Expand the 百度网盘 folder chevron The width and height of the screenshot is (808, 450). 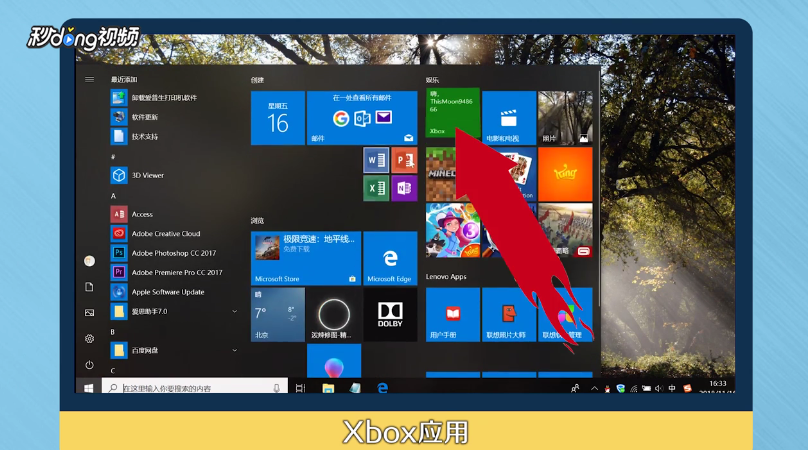(234, 350)
